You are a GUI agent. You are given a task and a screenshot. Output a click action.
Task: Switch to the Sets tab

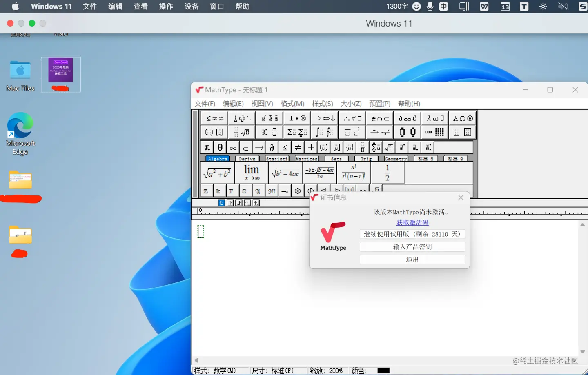tap(336, 159)
